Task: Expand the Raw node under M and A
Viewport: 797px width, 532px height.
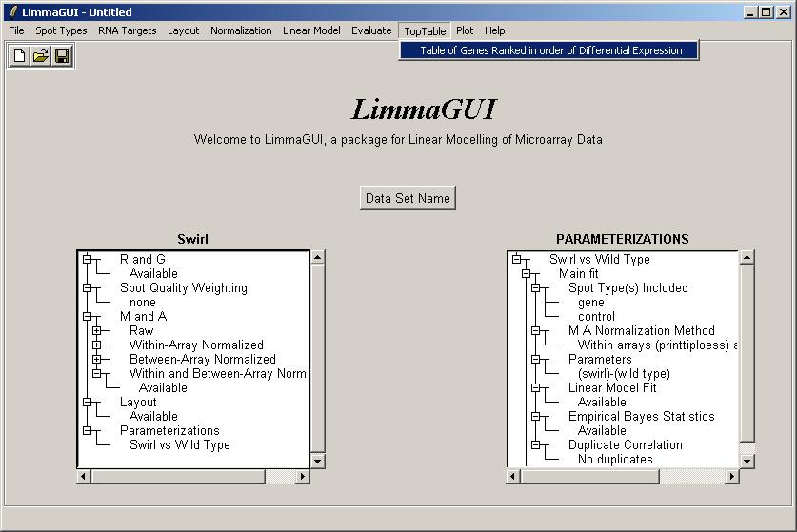Action: 96,331
